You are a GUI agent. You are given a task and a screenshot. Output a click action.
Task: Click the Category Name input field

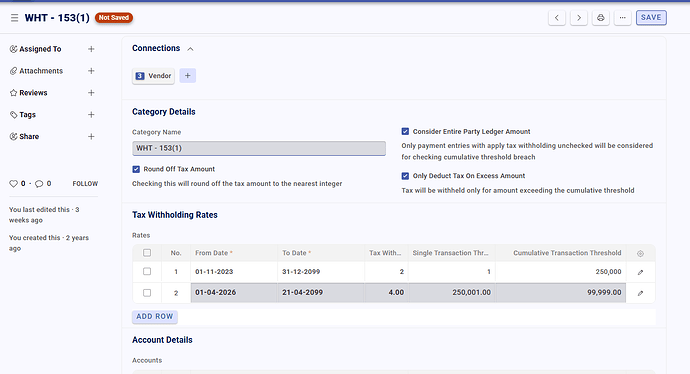(259, 148)
